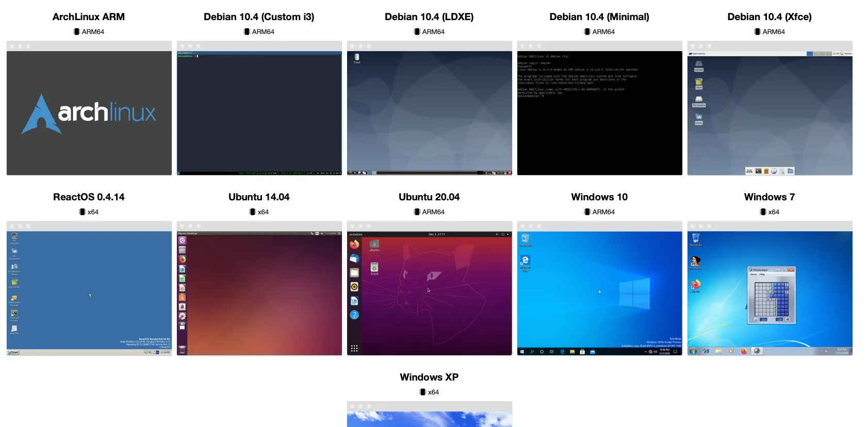This screenshot has height=427, width=868.
Task: Click the Help icon in Ubuntu 20.04 dock
Action: [x=354, y=314]
